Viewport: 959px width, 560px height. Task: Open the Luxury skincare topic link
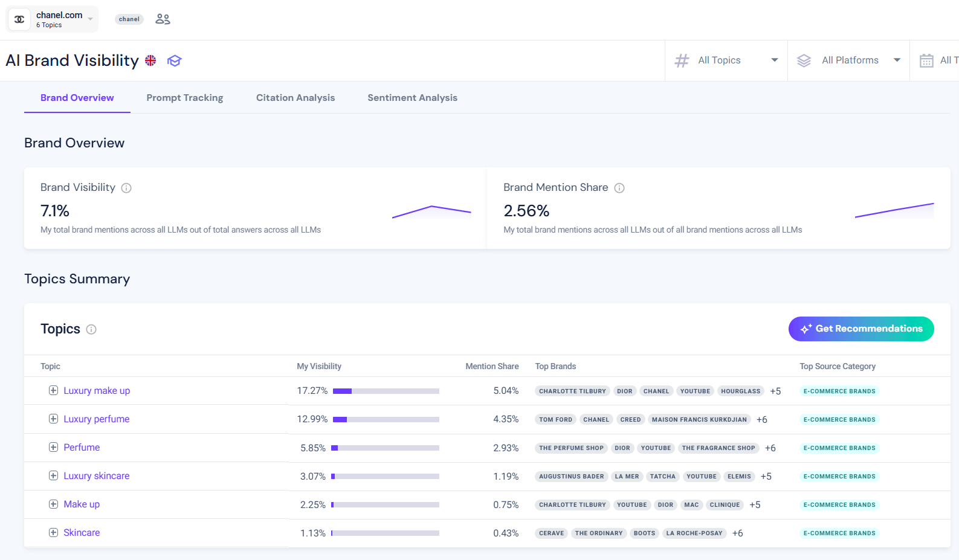[97, 476]
